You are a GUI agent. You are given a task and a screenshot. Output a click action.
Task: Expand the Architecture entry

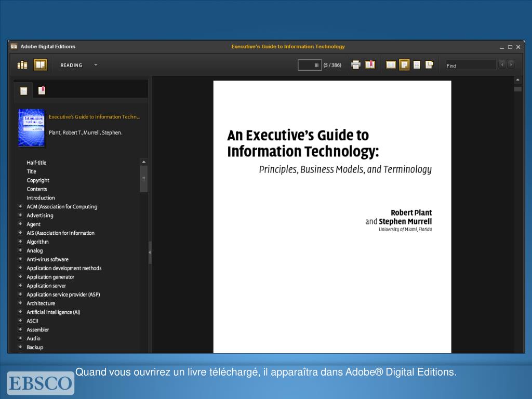click(x=20, y=303)
